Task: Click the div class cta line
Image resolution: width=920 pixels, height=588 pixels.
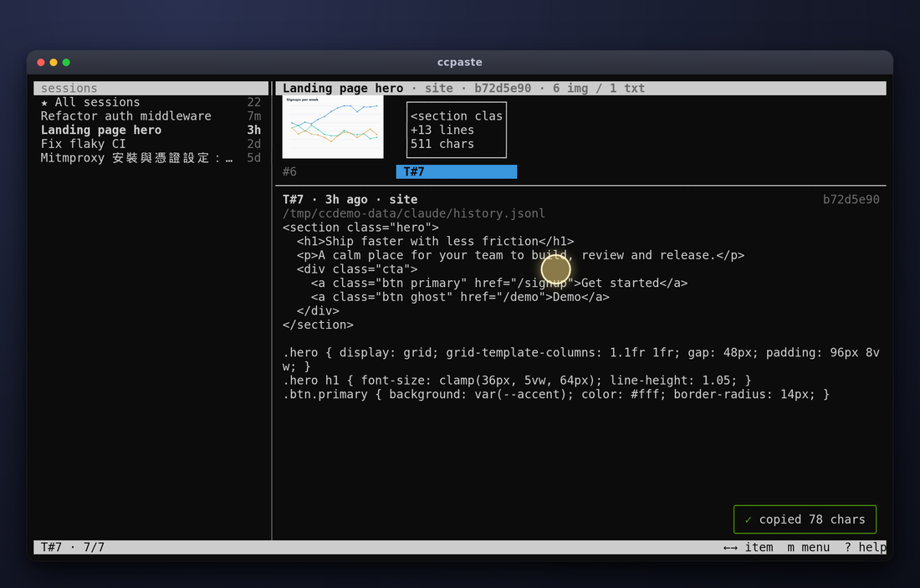Action: pyautogui.click(x=357, y=269)
